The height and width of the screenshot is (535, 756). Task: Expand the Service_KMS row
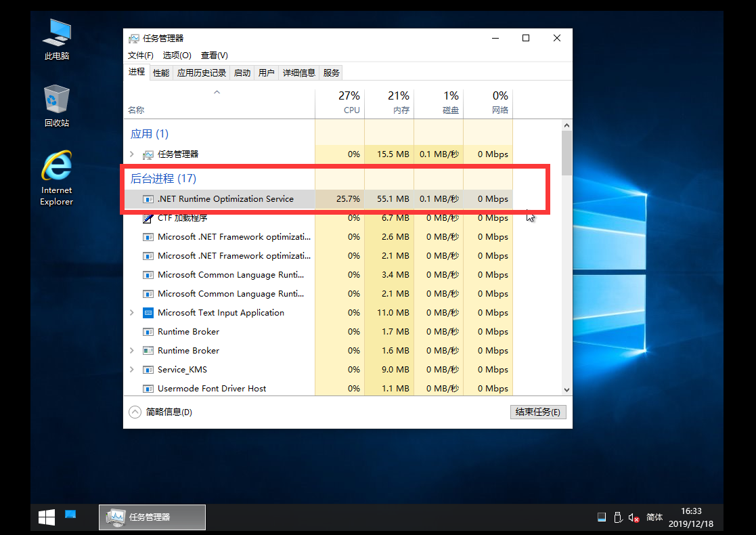[131, 370]
